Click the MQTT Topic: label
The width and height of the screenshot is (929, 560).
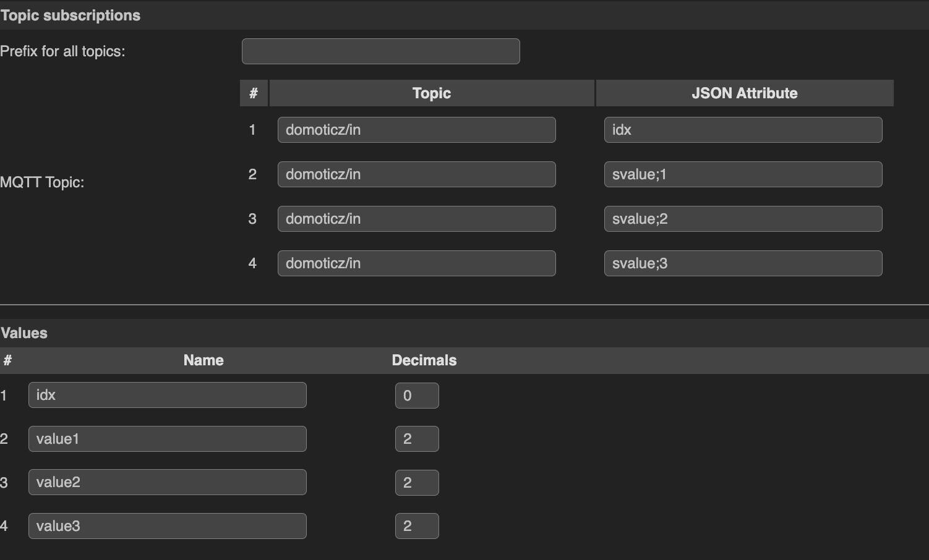click(x=42, y=182)
